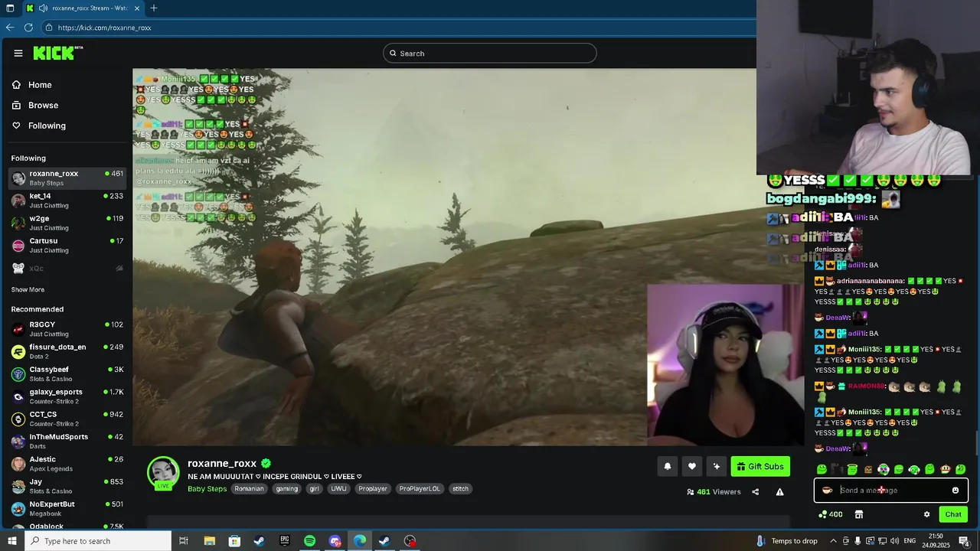This screenshot has width=980, height=551.
Task: Open AJestic recommended channel
Action: 67,464
